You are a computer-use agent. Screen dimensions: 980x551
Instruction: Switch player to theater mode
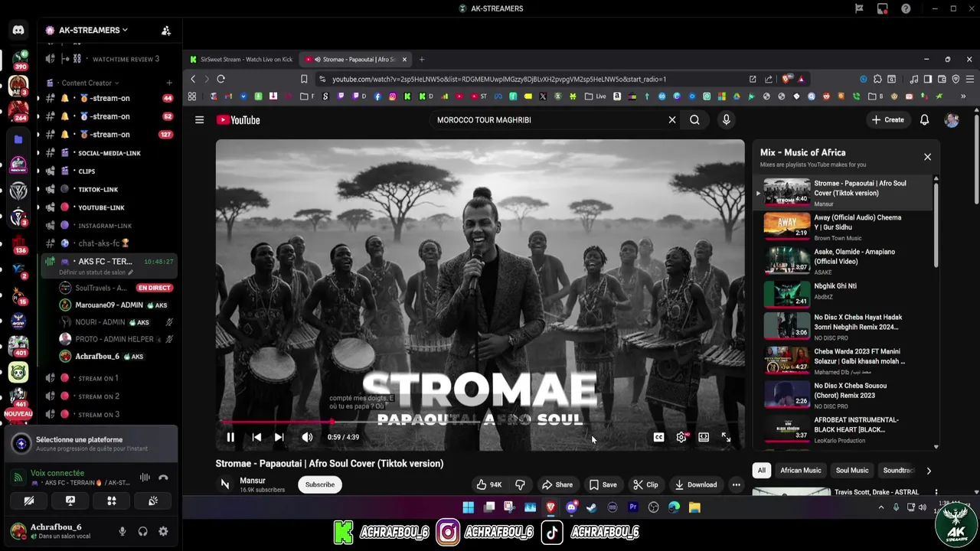tap(704, 437)
